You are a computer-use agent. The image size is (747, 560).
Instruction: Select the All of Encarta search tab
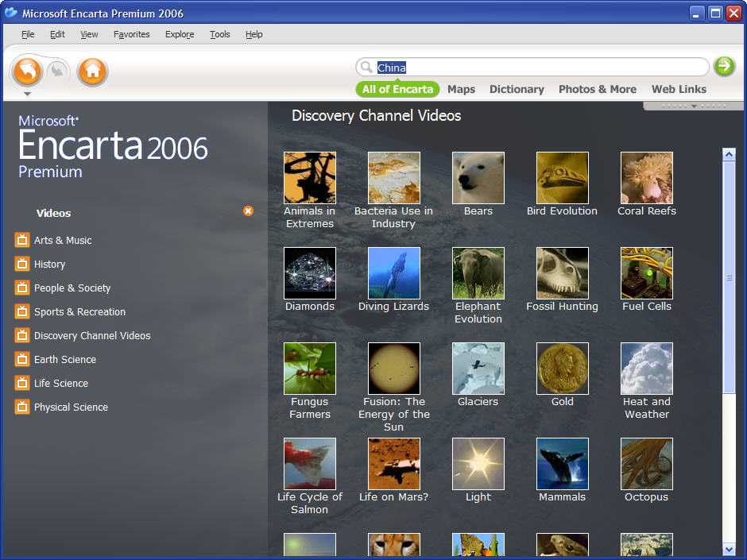397,89
